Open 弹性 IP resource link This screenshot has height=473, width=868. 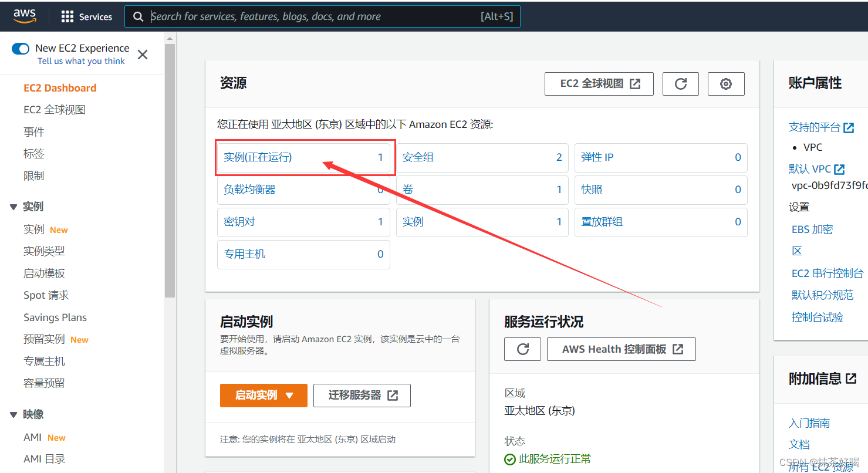[597, 157]
